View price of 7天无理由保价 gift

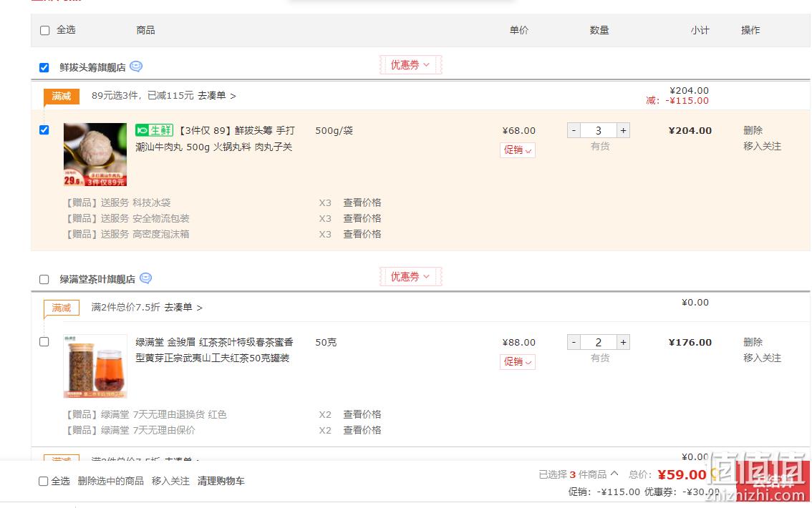coord(362,431)
